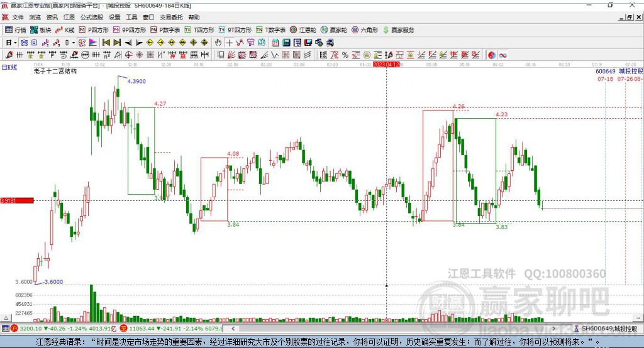
Task: Click the 4.3900 high price label
Action: 136,81
